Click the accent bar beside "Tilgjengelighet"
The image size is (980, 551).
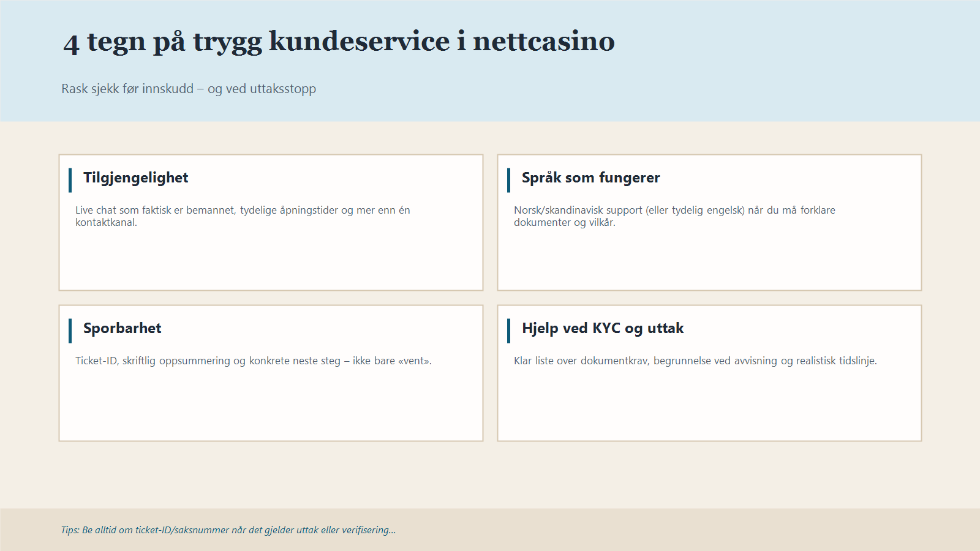70,179
